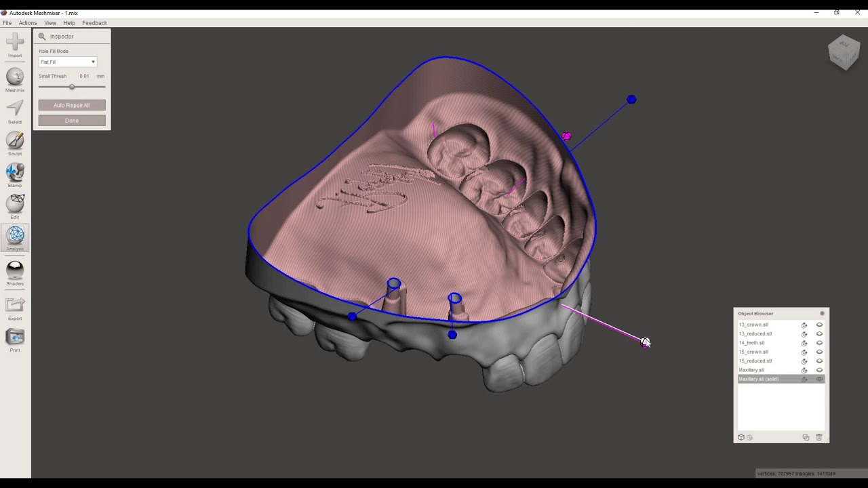Open the Meshmix panel
This screenshot has height=488, width=868.
pos(15,80)
